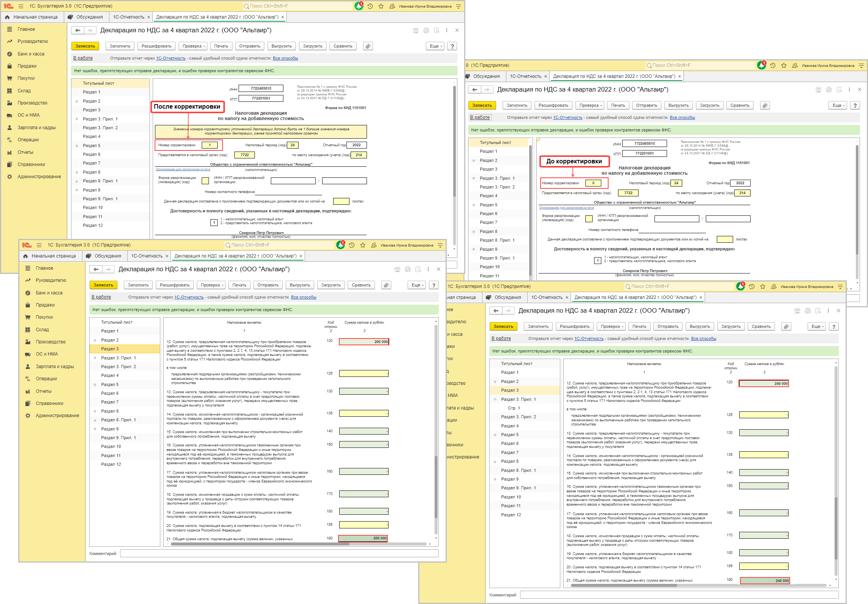Switch to Начальная страница tab in the 'После корректировки' window
This screenshot has height=604, width=868.
click(32, 17)
